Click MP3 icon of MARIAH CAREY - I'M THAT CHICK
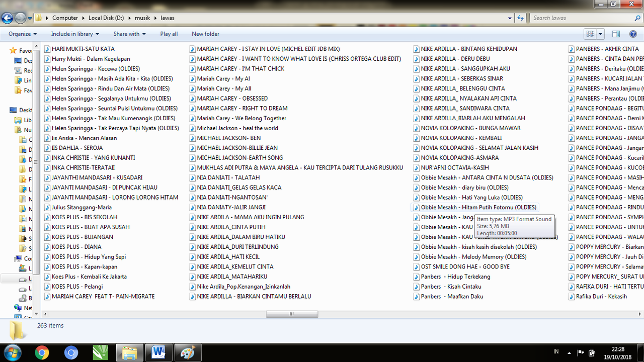 point(193,68)
